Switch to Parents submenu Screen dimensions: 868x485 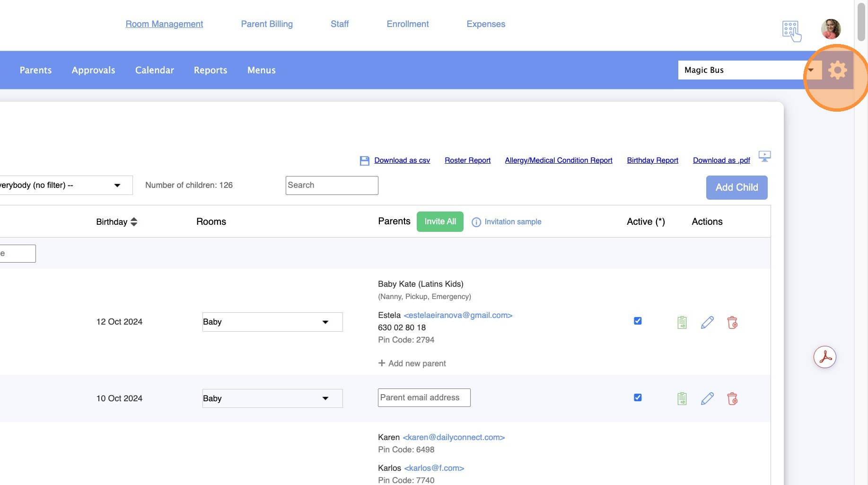(x=35, y=70)
